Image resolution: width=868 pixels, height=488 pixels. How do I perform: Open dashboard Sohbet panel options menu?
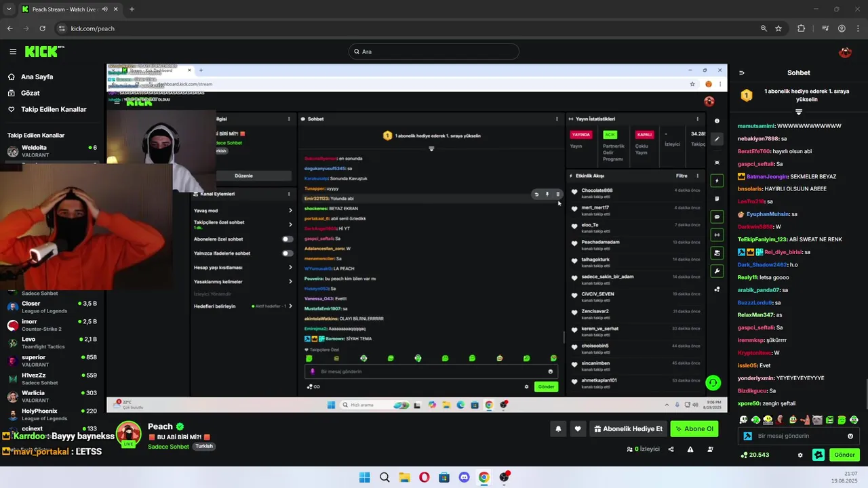coord(557,119)
